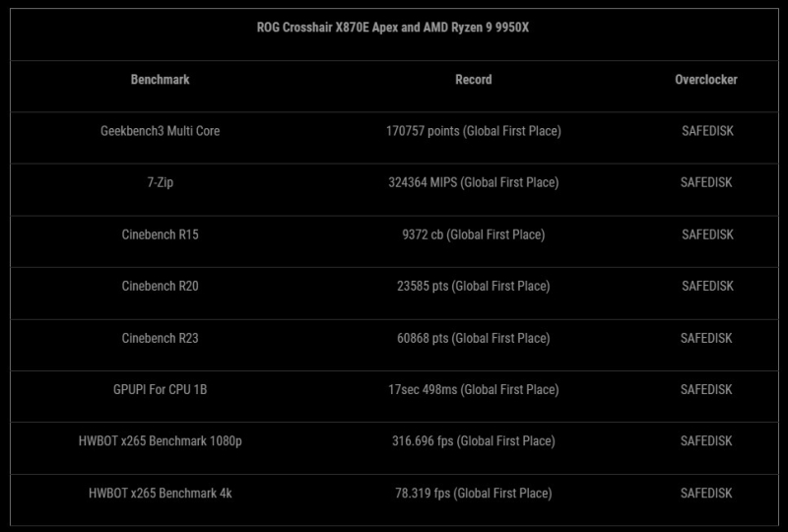
Task: Click the 60868 pts record value
Action: point(474,338)
